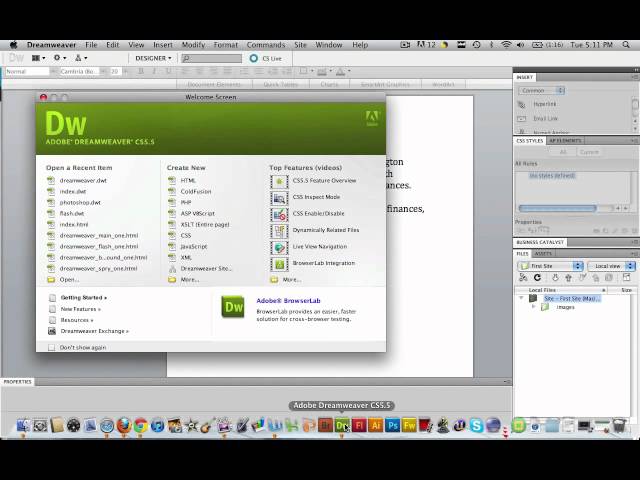Click the Email Link icon in the Insert panel
This screenshot has width=640, height=480.
(x=522, y=119)
